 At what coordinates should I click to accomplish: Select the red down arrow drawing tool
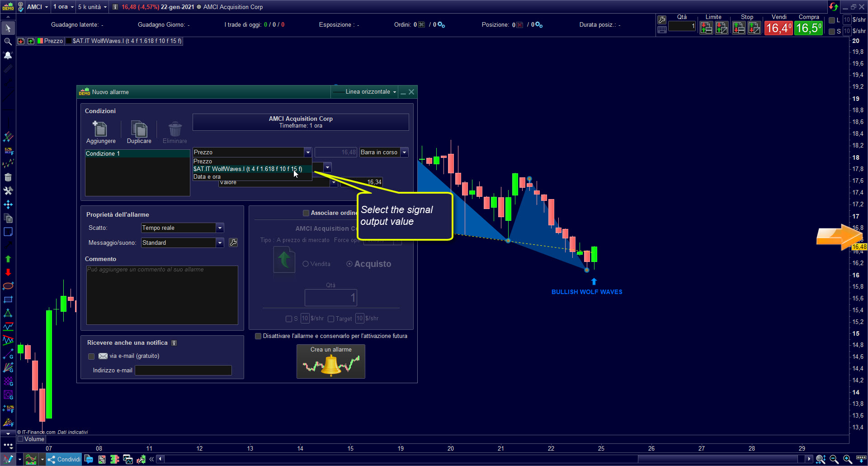point(8,272)
